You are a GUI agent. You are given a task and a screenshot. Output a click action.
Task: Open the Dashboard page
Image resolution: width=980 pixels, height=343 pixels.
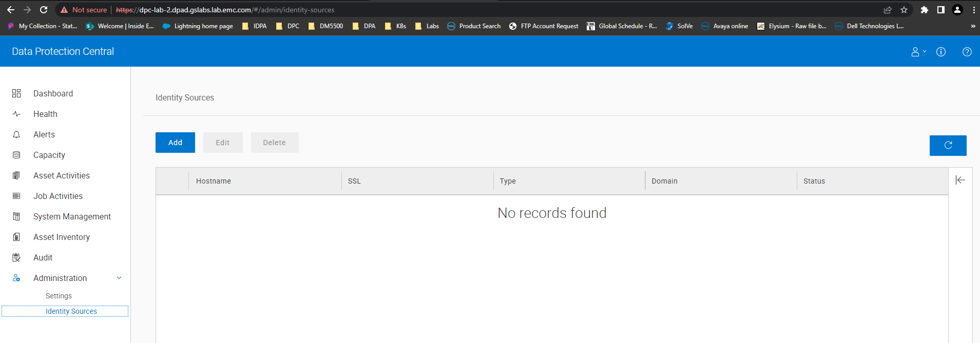(53, 93)
